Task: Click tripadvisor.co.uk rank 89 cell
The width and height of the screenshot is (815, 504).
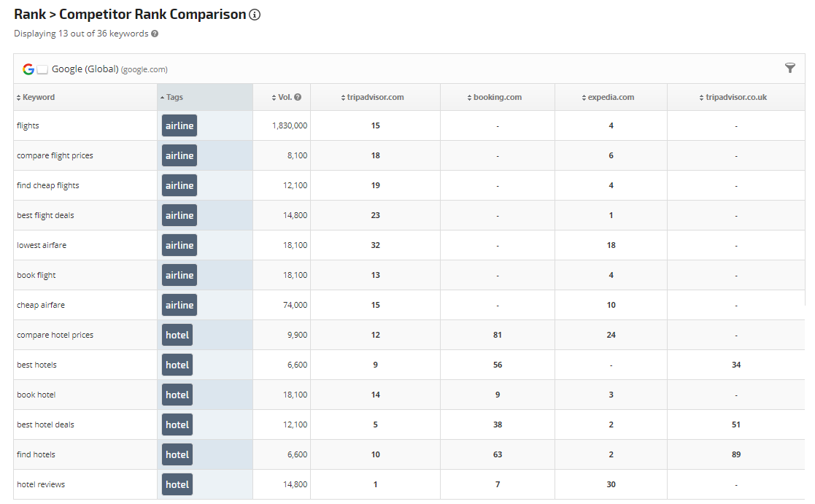Action: [736, 454]
